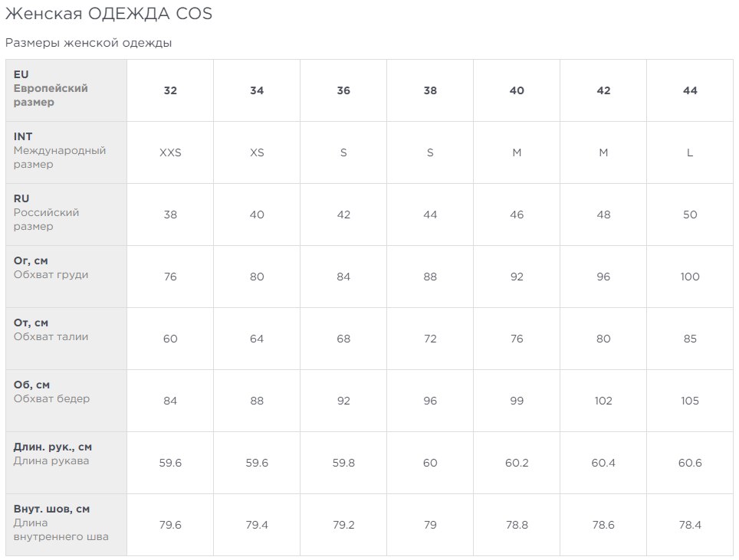Select the XS international size cell
Viewport: 739px width, 560px height.
[257, 152]
